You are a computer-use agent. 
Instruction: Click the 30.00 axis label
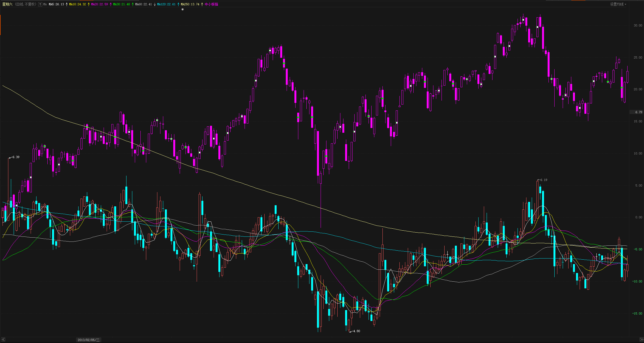coord(638,25)
